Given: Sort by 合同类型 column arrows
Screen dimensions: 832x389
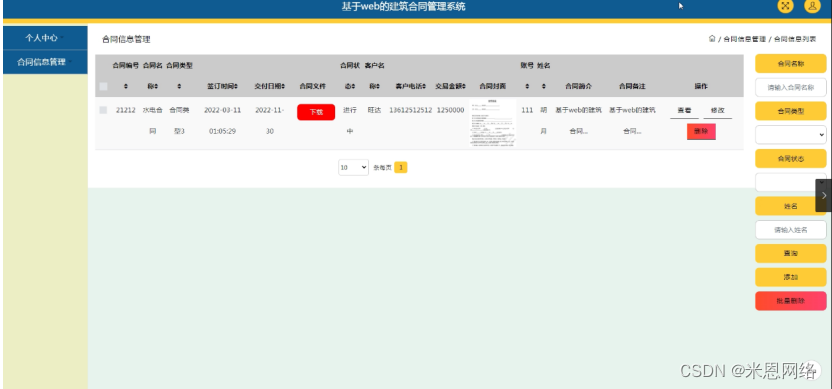Looking at the screenshot, I should coord(179,86).
